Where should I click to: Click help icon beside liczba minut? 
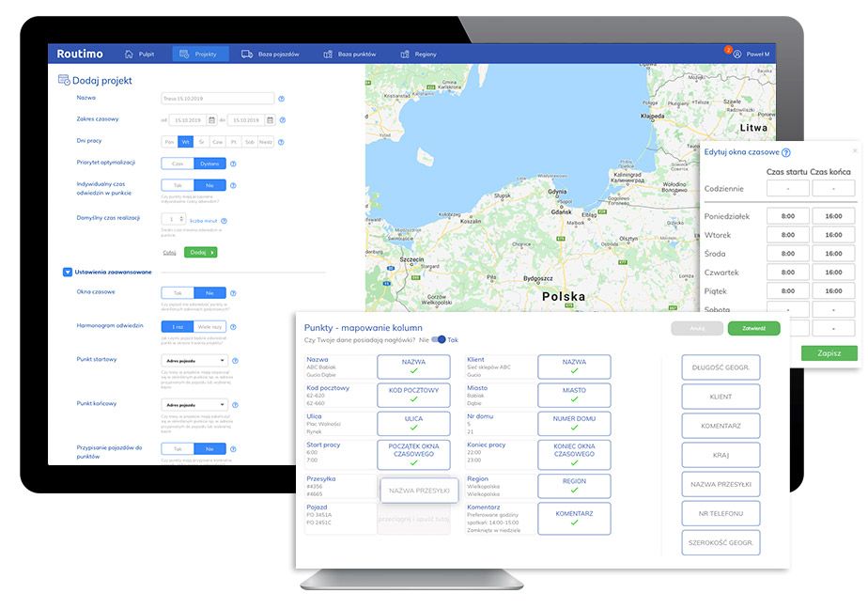point(224,221)
